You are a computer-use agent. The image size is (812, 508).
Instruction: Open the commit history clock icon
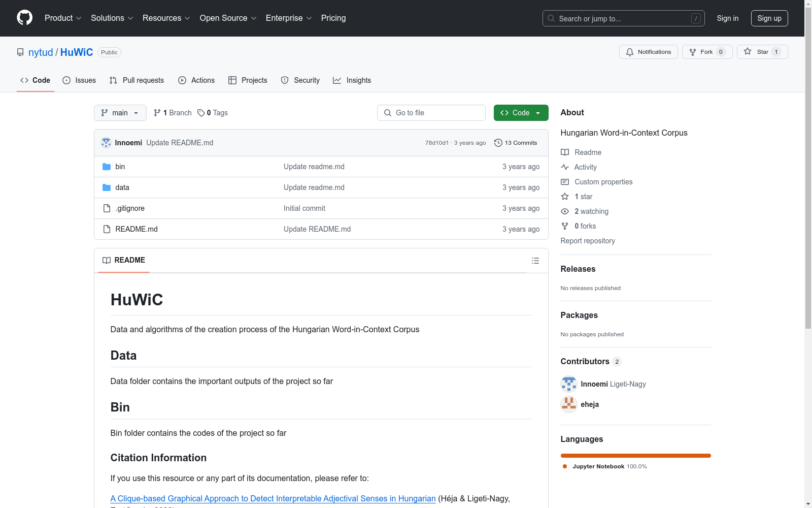coord(498,143)
